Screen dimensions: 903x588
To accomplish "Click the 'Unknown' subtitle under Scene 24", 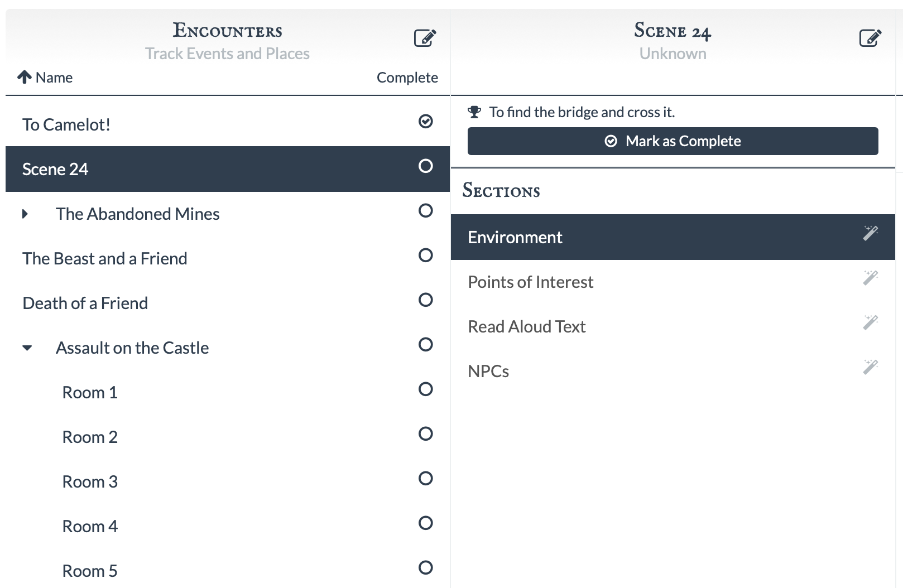I will point(673,54).
